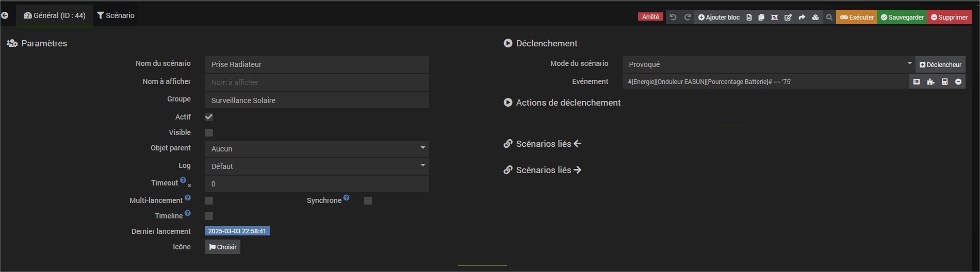Click the text edit pencil icon
Image resolution: width=980 pixels, height=272 pixels.
coord(788,17)
